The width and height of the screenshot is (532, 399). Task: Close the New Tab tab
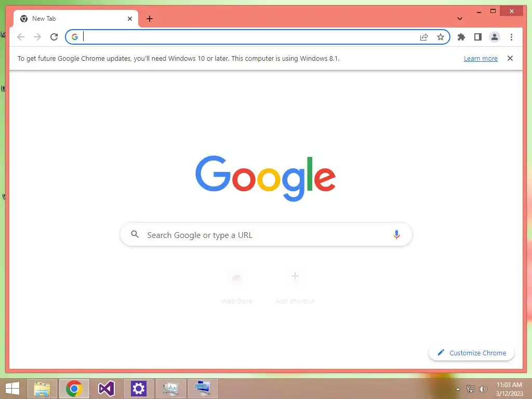point(129,19)
